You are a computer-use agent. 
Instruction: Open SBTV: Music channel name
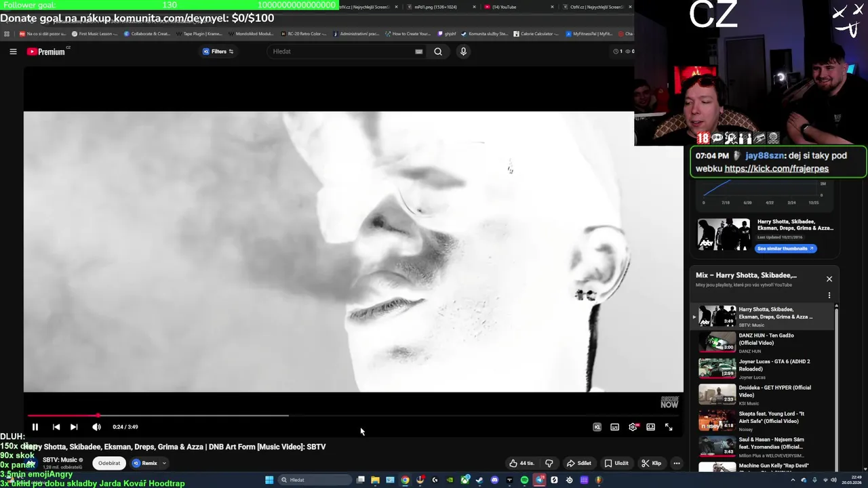click(x=60, y=460)
